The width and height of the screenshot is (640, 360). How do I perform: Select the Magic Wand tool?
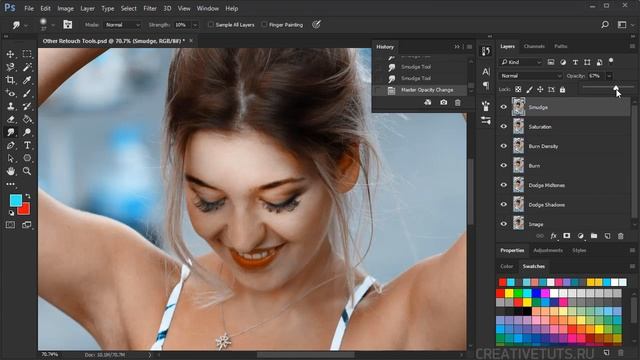pyautogui.click(x=27, y=67)
